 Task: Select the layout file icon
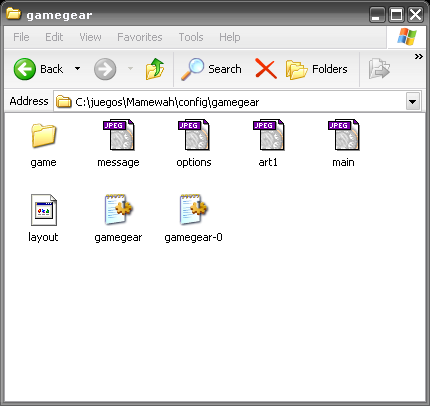[44, 210]
